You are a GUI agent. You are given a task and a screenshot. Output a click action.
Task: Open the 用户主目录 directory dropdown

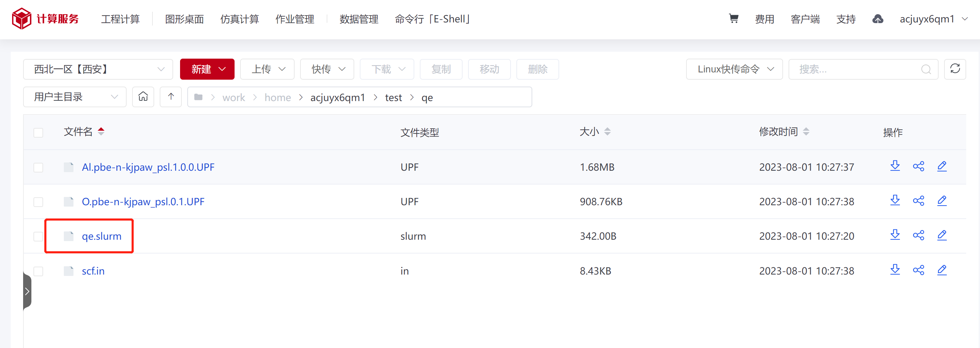pyautogui.click(x=75, y=97)
